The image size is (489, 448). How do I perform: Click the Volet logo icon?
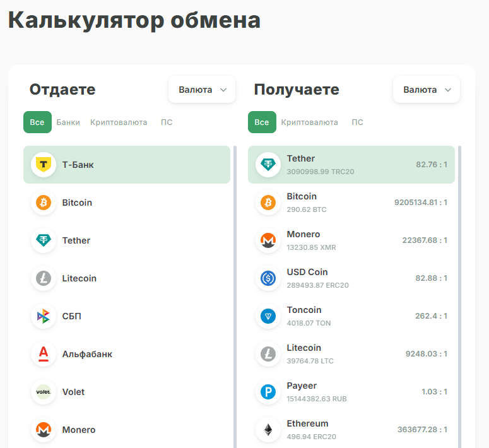(x=44, y=392)
